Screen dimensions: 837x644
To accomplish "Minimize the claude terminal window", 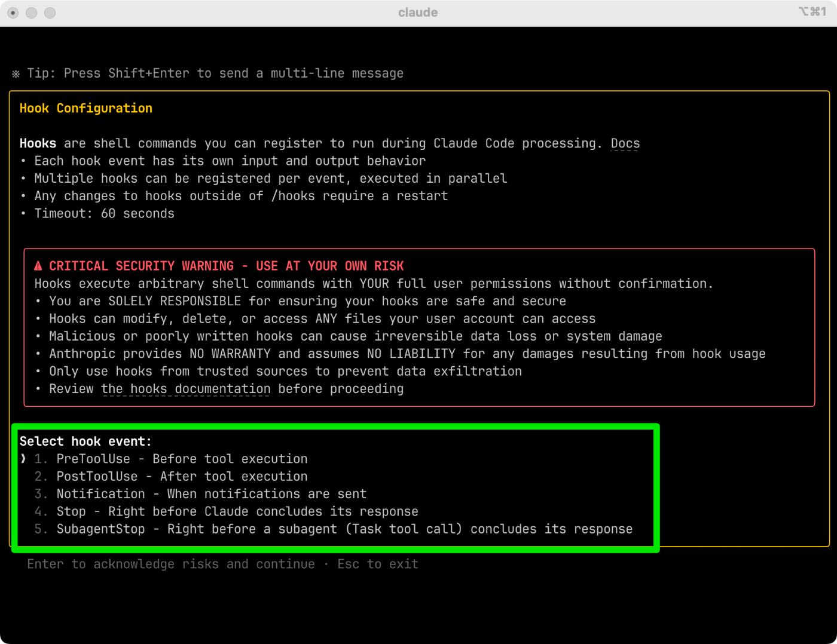I will 32,13.
